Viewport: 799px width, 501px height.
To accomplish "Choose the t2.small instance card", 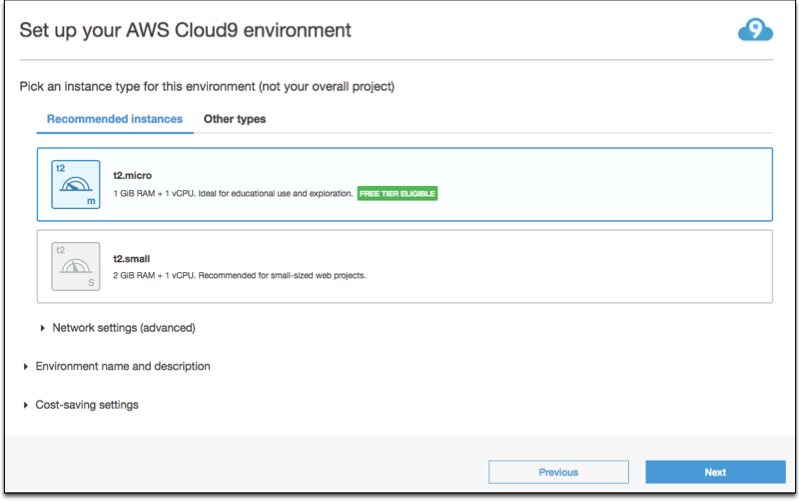I will pos(405,267).
